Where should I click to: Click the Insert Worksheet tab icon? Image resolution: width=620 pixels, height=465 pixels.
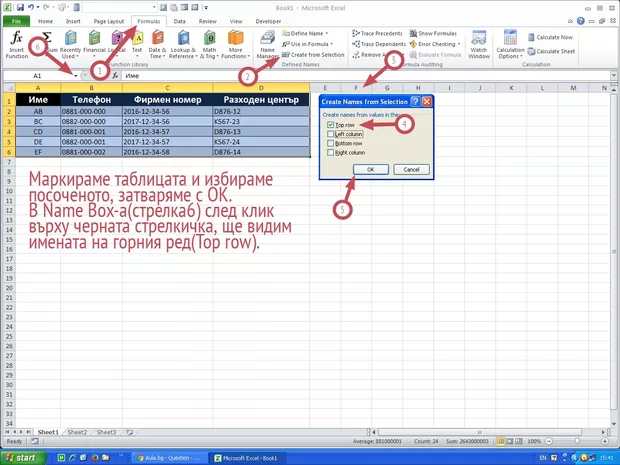tap(129, 432)
